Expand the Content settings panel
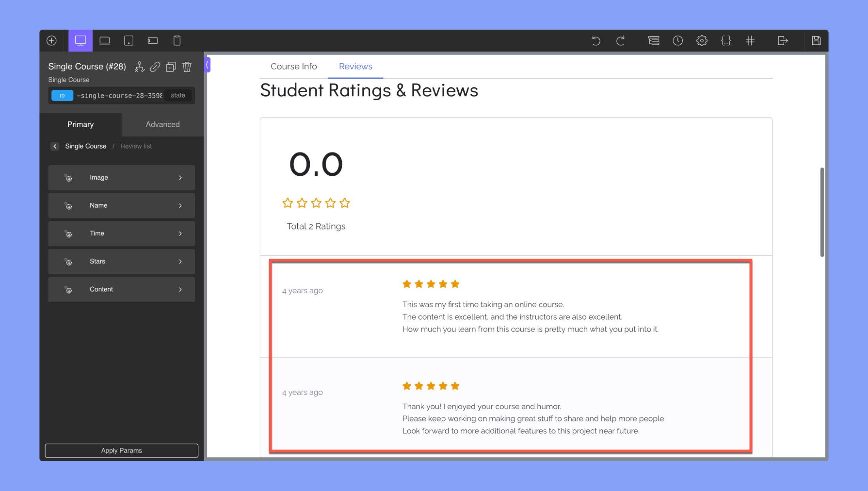Viewport: 868px width, 491px height. 122,289
